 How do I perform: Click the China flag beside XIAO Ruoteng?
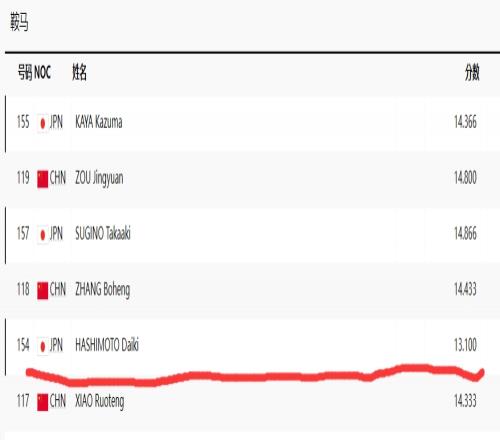tap(43, 402)
